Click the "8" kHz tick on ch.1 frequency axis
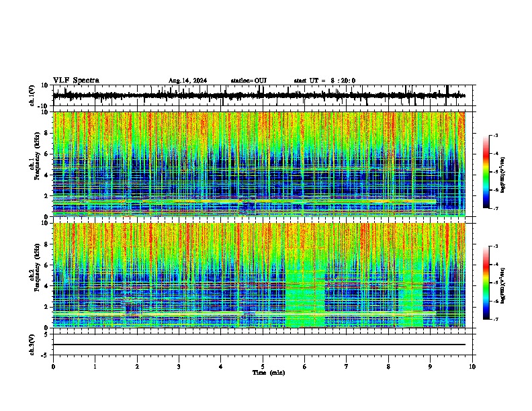The image size is (532, 411). [x=47, y=133]
